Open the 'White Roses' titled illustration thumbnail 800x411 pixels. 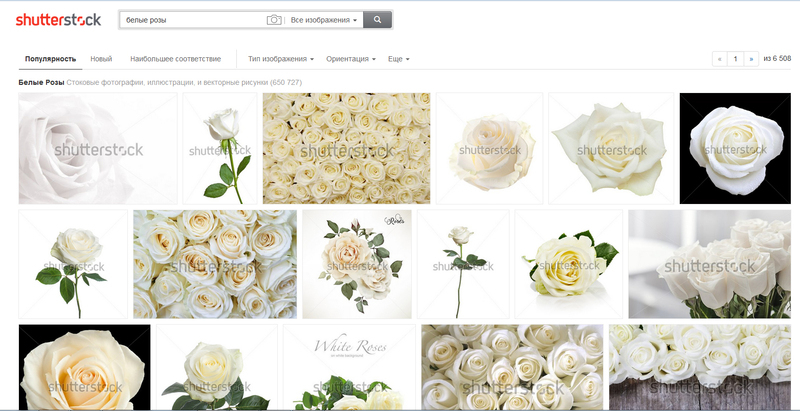(349, 367)
